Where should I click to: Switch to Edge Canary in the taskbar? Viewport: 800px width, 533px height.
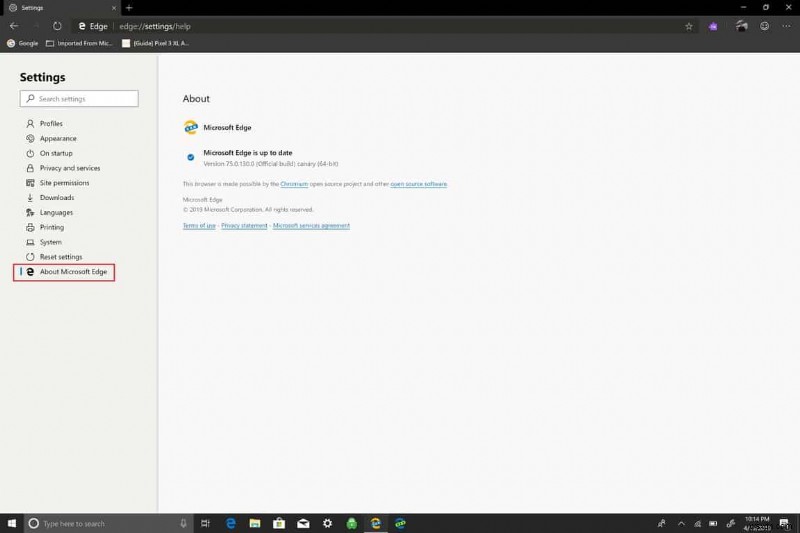(x=376, y=523)
